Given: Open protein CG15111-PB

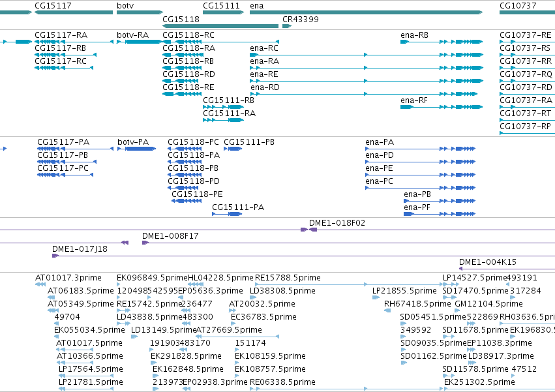Looking at the screenshot, I should click(249, 142).
